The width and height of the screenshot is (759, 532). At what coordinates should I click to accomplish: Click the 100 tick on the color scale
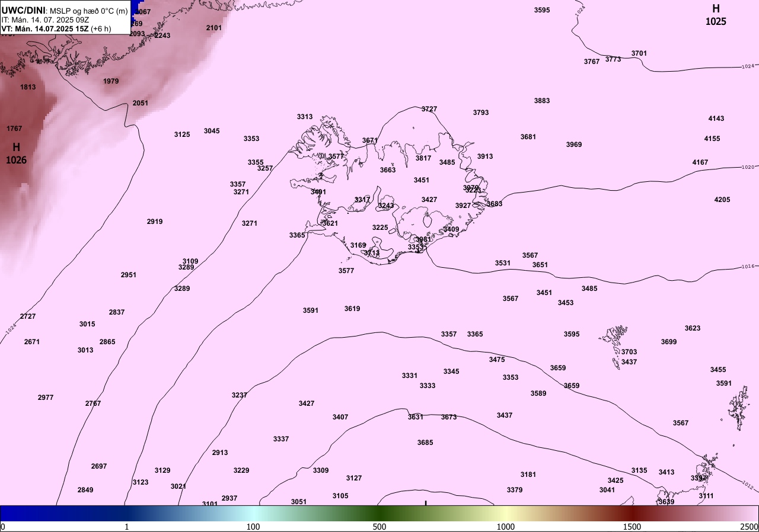pos(253,527)
